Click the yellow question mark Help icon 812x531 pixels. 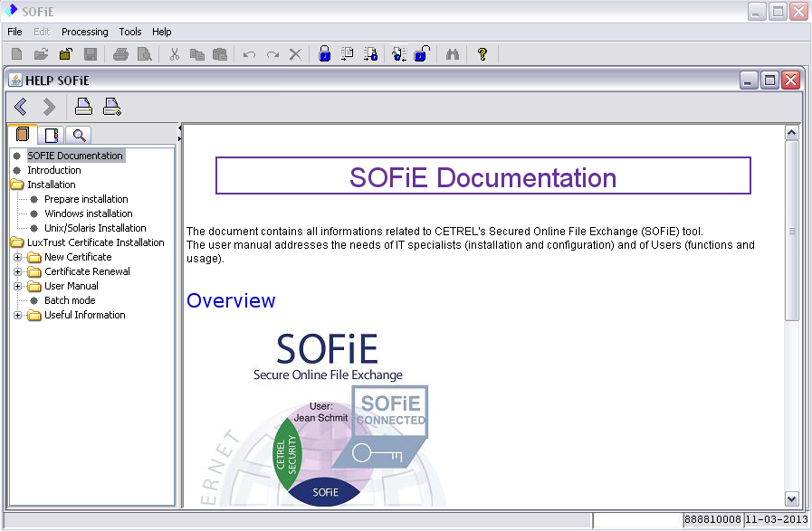pos(482,54)
